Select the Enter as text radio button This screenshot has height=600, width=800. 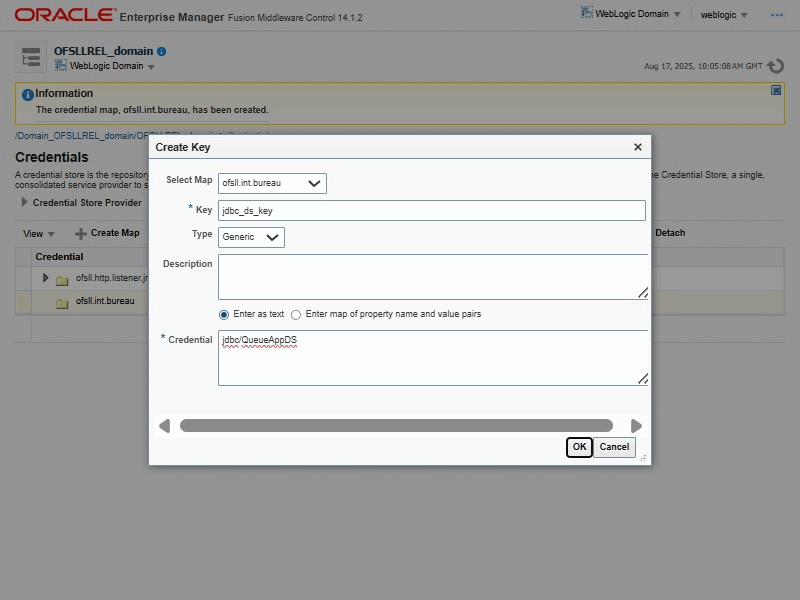(x=224, y=315)
